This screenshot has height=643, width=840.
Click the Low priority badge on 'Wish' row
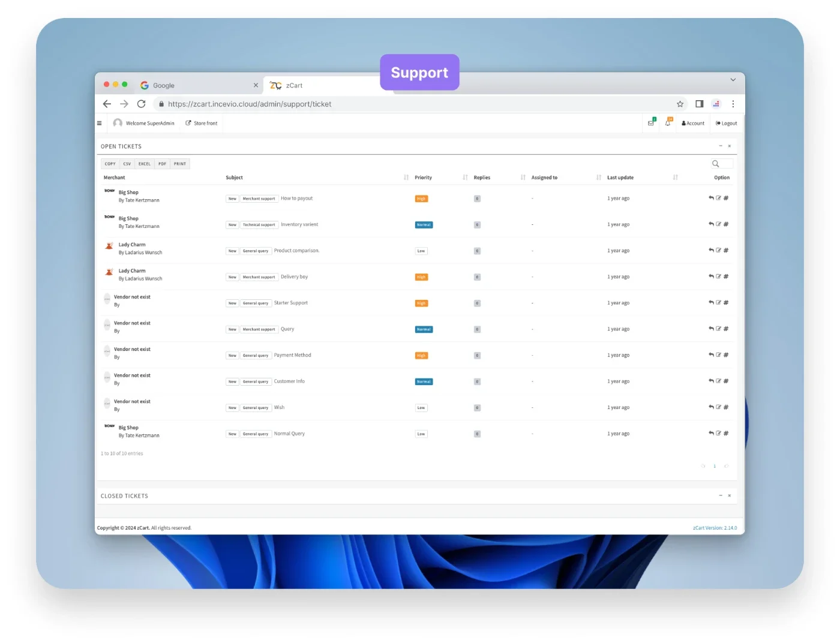point(421,408)
